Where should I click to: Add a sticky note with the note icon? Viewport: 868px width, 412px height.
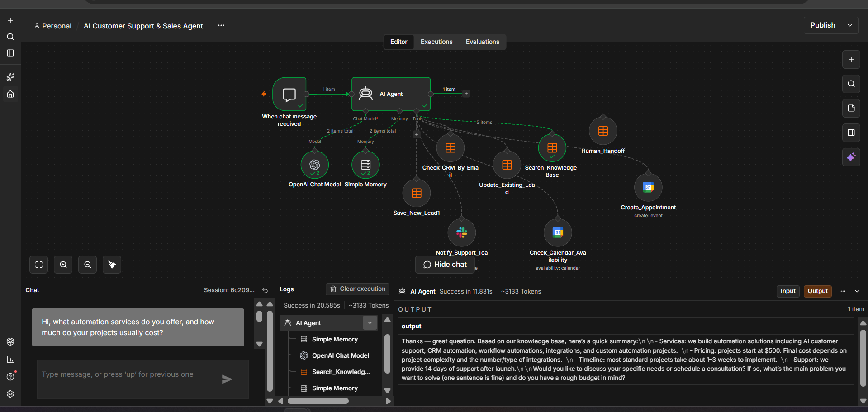pyautogui.click(x=851, y=108)
